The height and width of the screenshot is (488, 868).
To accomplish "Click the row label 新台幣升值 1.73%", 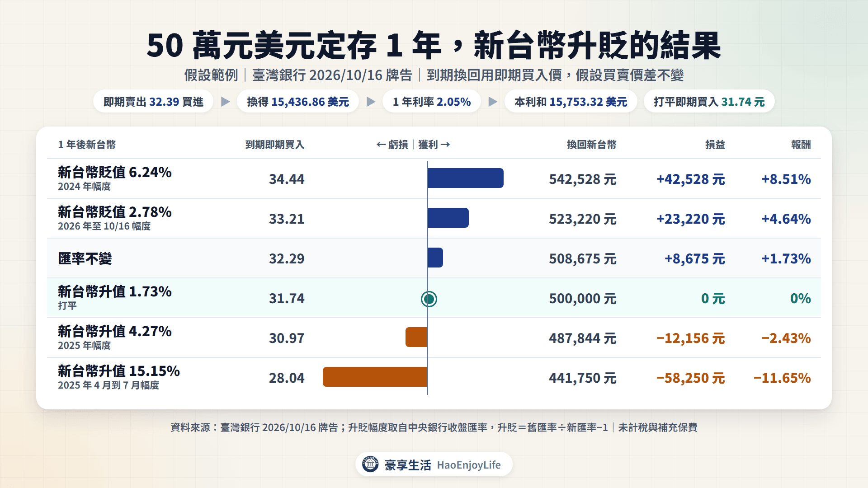I will coord(115,291).
